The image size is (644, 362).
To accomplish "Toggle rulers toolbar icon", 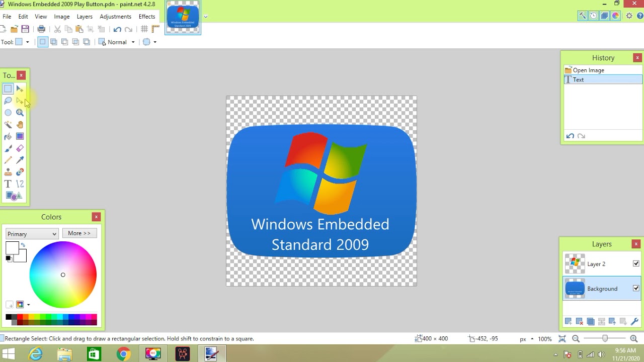I will [x=155, y=29].
